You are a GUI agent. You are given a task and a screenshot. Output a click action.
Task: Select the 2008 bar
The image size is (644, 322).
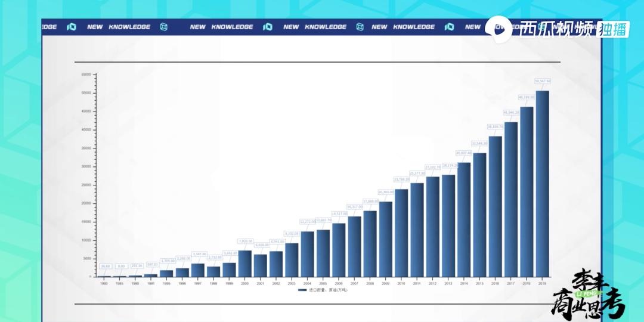pyautogui.click(x=370, y=244)
